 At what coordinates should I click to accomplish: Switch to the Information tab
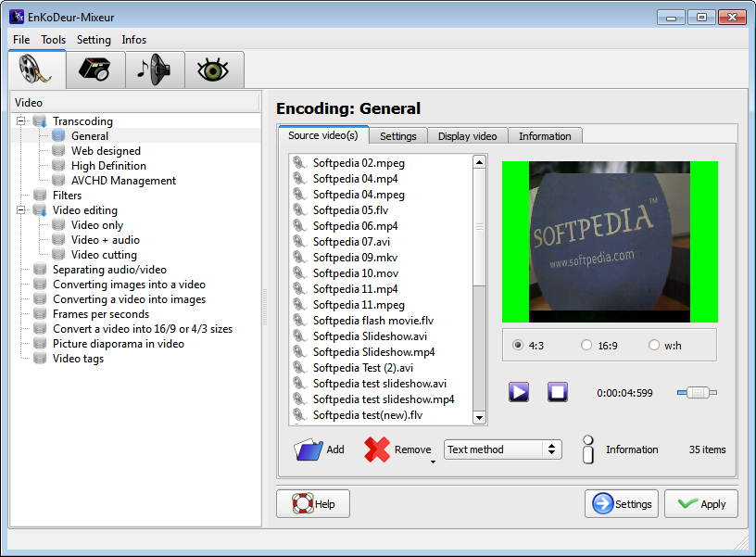(x=545, y=136)
